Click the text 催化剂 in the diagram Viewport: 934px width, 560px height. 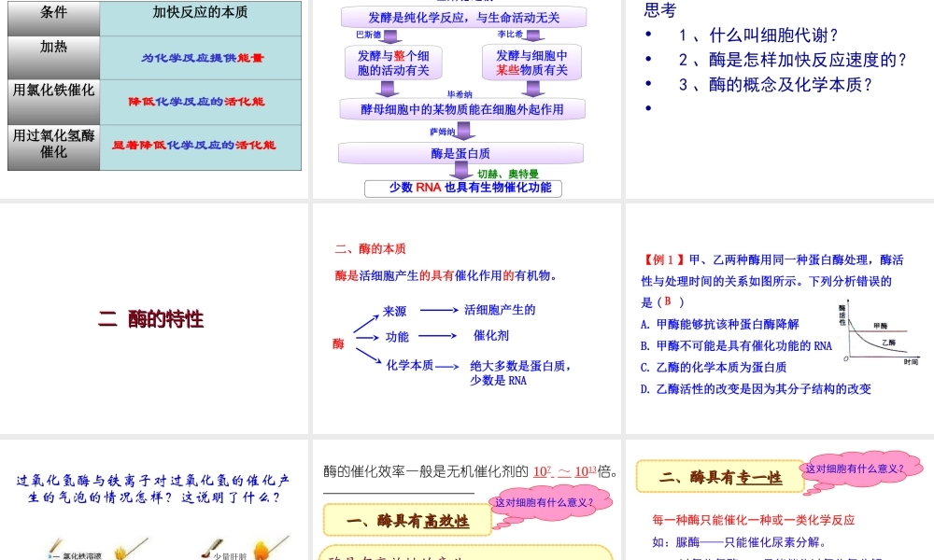[x=491, y=336]
